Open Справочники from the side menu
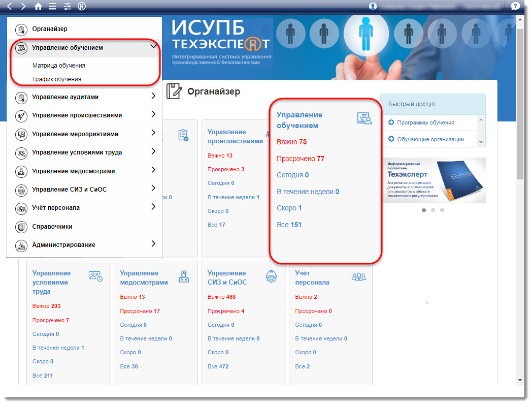The height and width of the screenshot is (405, 532). (x=52, y=226)
